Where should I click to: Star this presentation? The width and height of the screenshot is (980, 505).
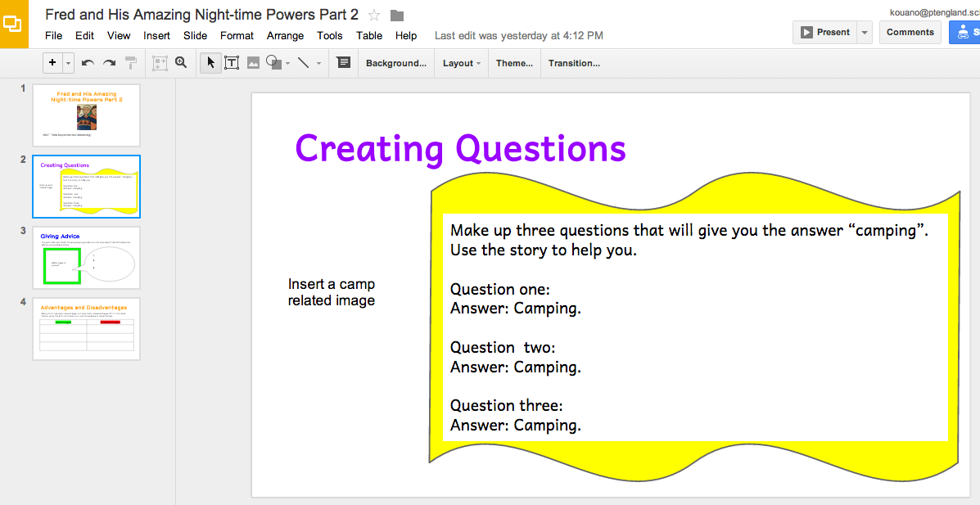pos(374,16)
